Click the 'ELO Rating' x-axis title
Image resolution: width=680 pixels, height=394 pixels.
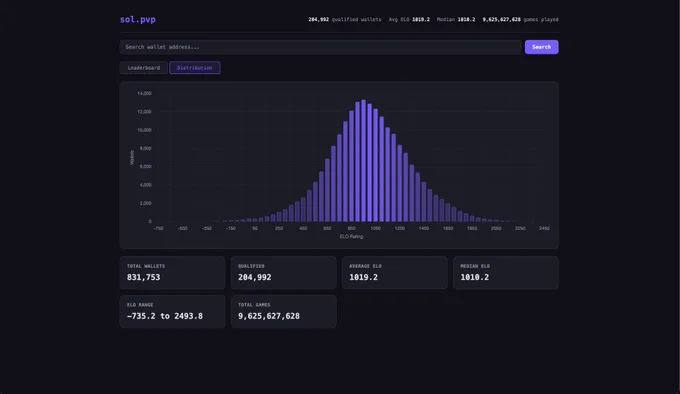[x=351, y=237]
